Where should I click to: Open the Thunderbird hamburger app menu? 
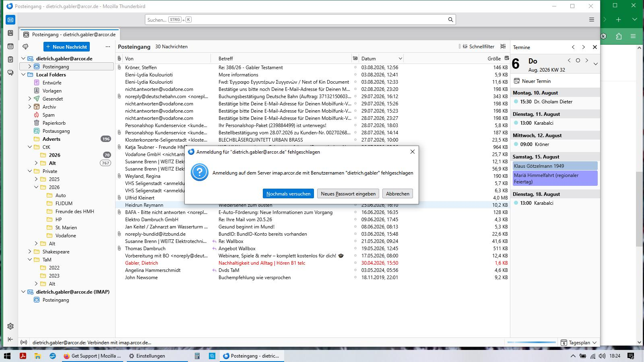click(592, 20)
